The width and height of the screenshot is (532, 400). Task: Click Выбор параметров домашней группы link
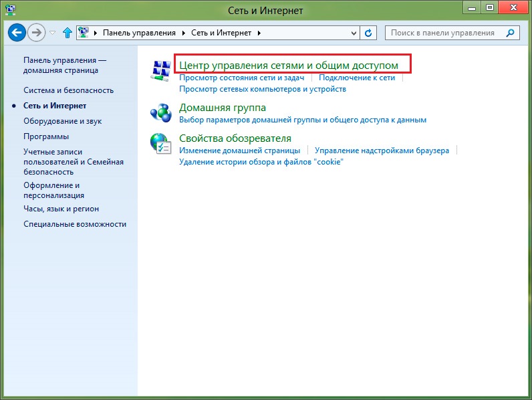click(303, 120)
